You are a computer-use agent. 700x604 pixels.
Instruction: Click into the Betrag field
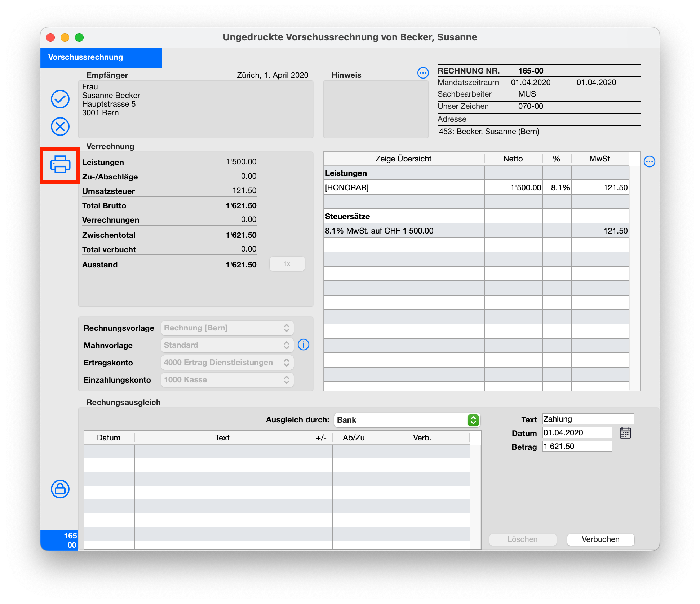click(577, 446)
